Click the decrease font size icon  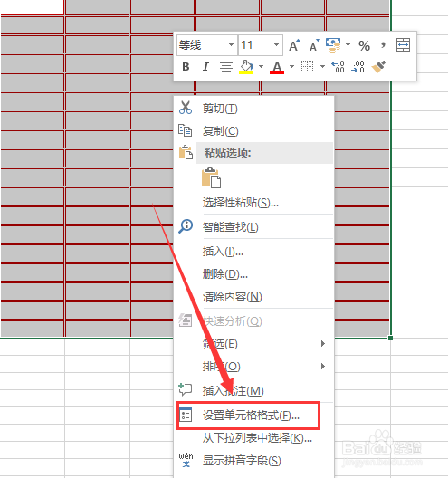(314, 45)
